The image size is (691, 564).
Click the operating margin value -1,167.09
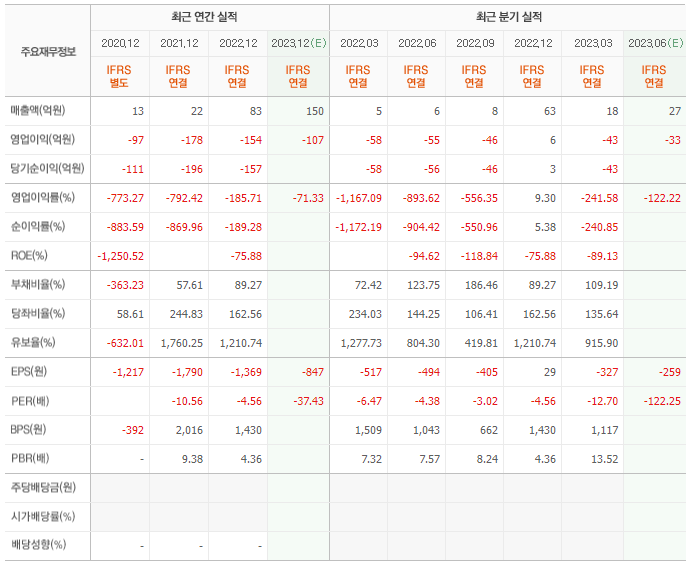tap(359, 198)
